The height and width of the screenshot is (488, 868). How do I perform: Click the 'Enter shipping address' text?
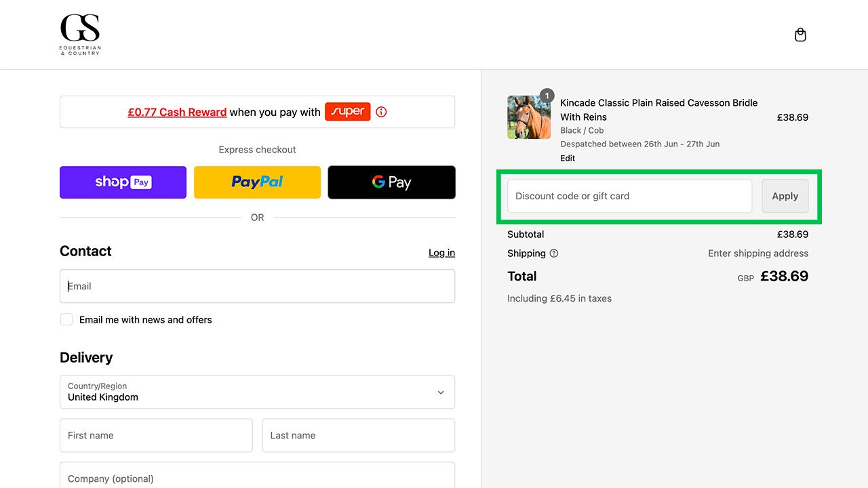[758, 253]
